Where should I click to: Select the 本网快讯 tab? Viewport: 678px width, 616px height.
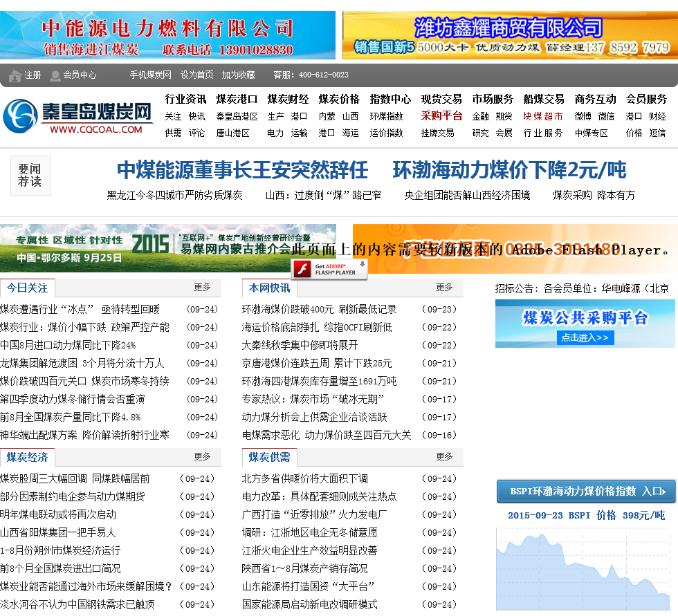click(269, 288)
